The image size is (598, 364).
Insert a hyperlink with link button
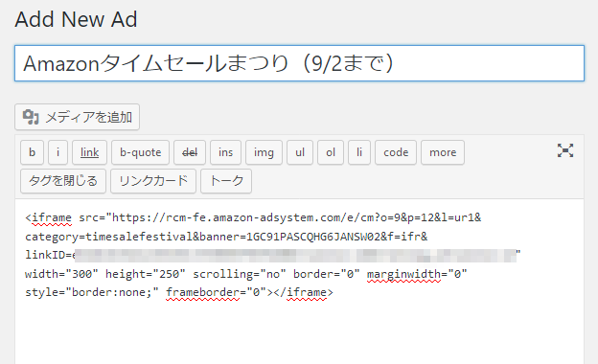90,152
